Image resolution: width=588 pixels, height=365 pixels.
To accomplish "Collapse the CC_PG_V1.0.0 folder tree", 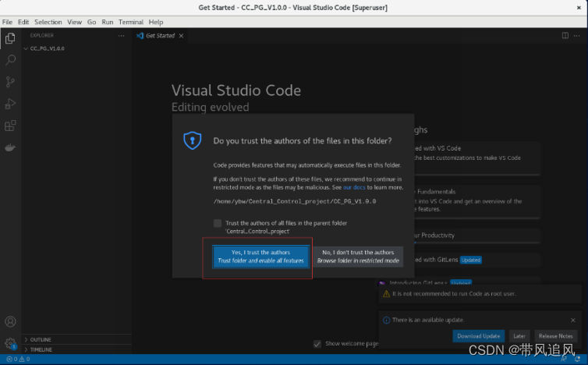I will [26, 48].
